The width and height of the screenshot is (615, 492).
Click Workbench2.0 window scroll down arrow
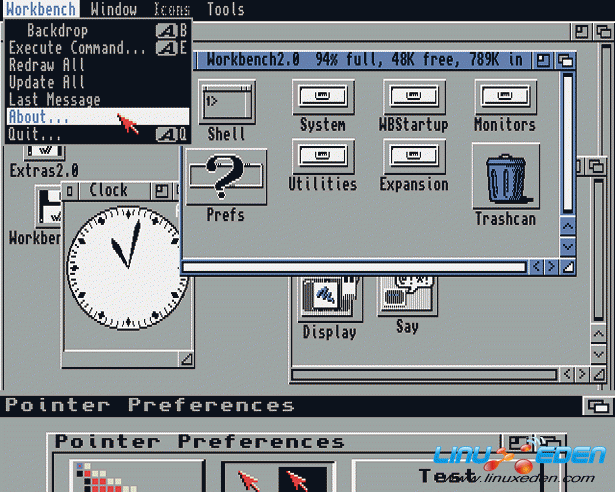pyautogui.click(x=568, y=246)
